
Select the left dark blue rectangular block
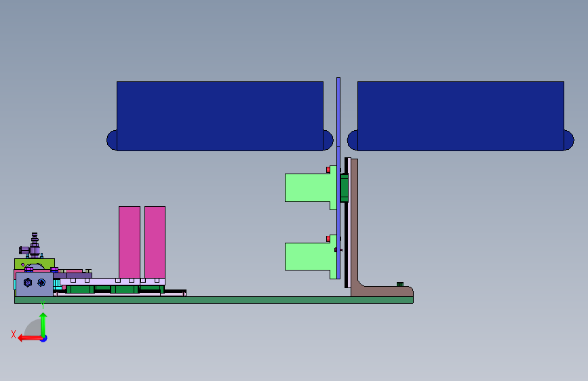tap(220, 116)
